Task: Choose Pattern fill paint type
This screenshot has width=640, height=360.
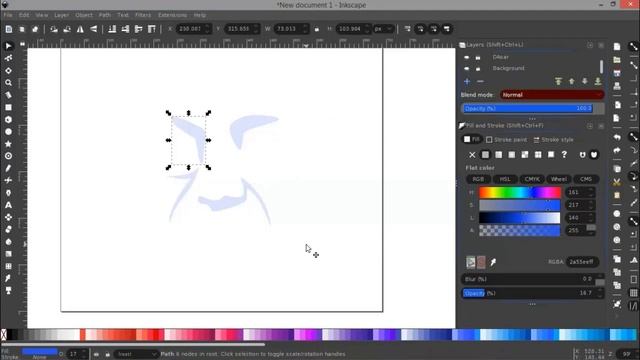Action: [538, 155]
